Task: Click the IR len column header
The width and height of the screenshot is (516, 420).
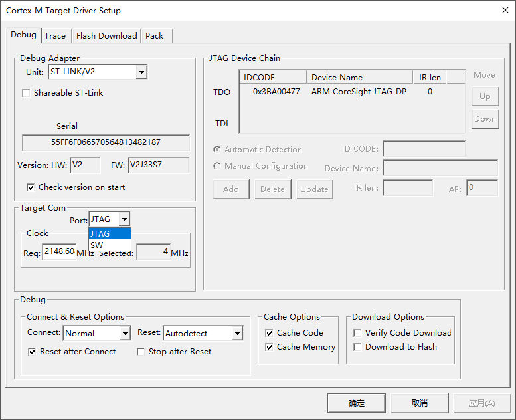Action: pos(430,77)
